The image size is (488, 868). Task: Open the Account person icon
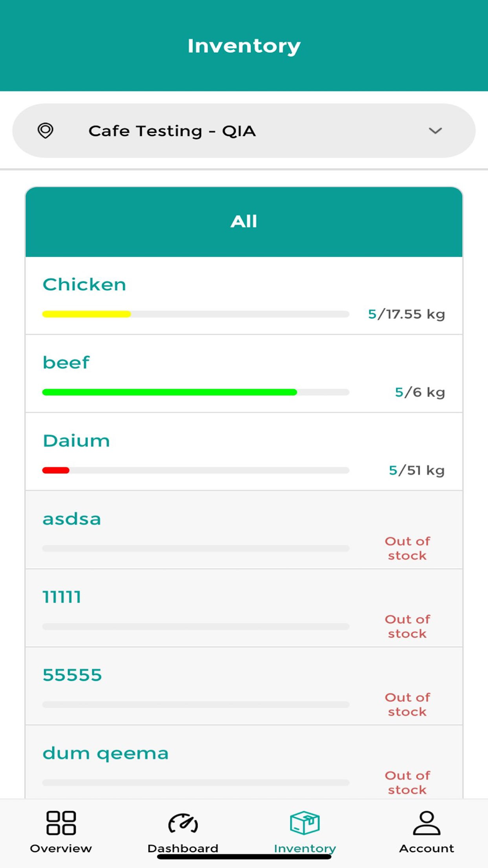click(x=427, y=823)
